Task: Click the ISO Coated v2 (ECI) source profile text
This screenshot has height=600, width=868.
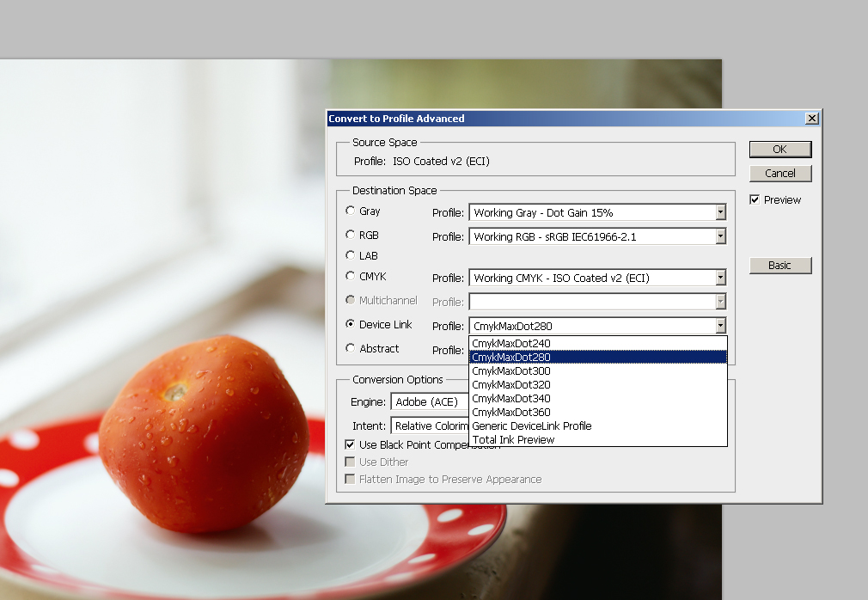Action: tap(441, 161)
